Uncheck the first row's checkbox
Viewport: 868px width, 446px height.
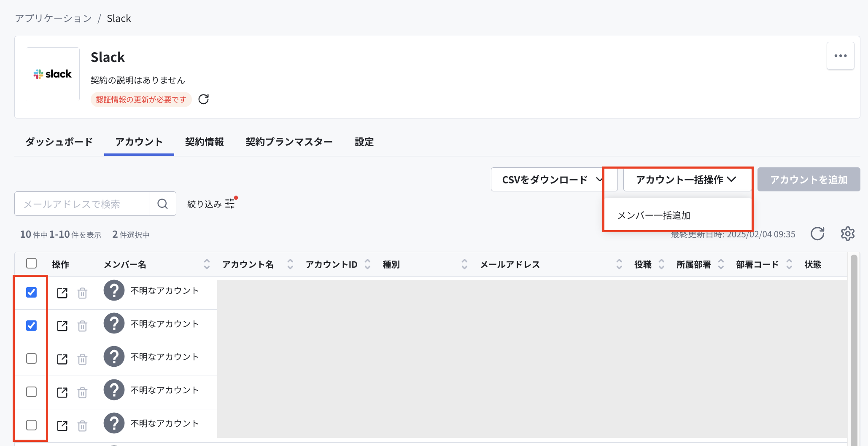(x=31, y=292)
